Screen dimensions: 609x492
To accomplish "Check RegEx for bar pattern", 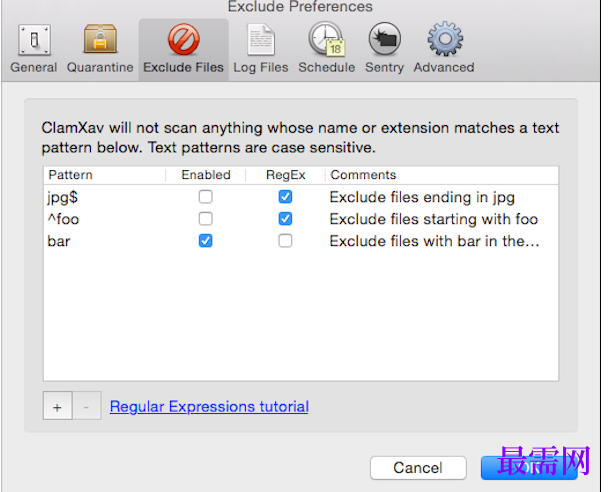I will click(285, 241).
